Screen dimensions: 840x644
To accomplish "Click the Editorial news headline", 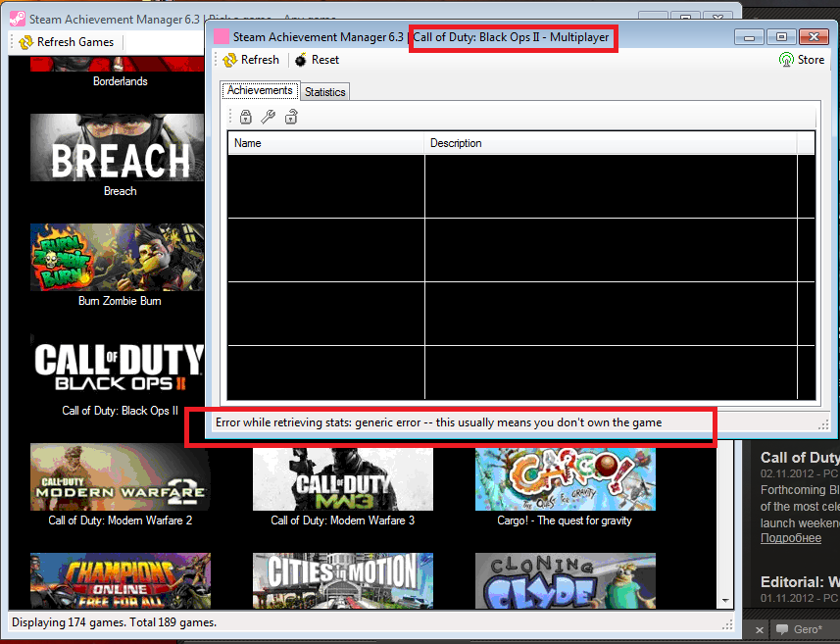I will pyautogui.click(x=800, y=582).
